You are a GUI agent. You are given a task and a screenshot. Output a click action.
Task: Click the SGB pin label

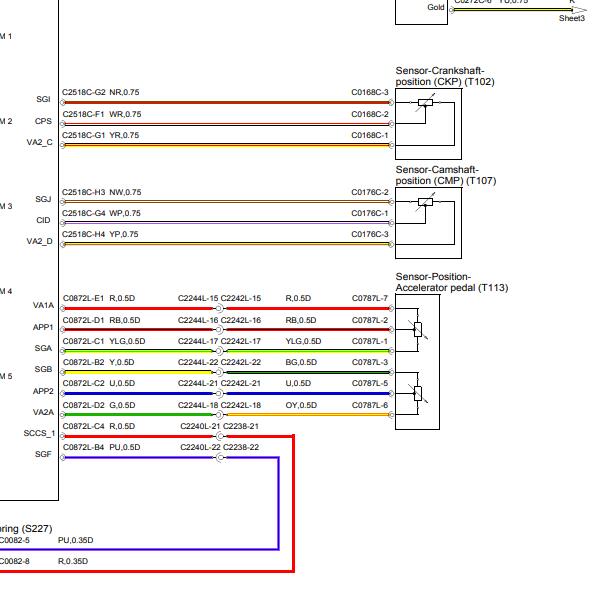(43, 369)
